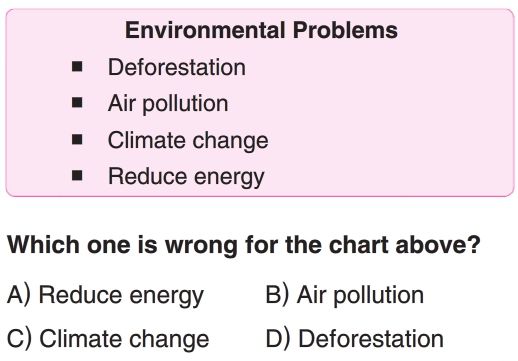Choose answer option D) Deforestation

point(355,339)
